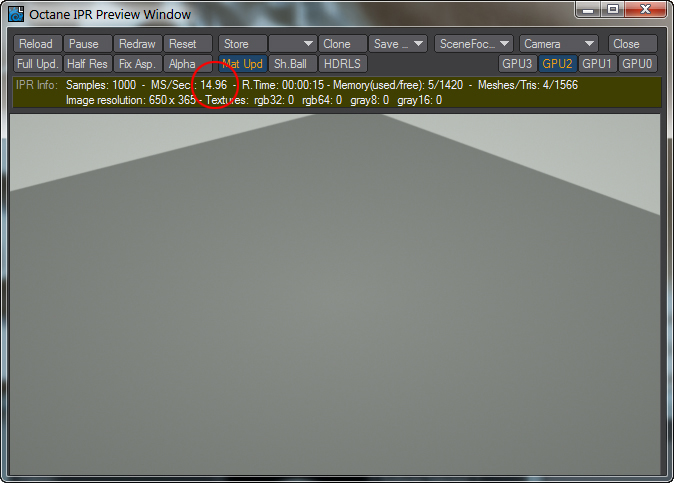Click the Redraw button

138,44
